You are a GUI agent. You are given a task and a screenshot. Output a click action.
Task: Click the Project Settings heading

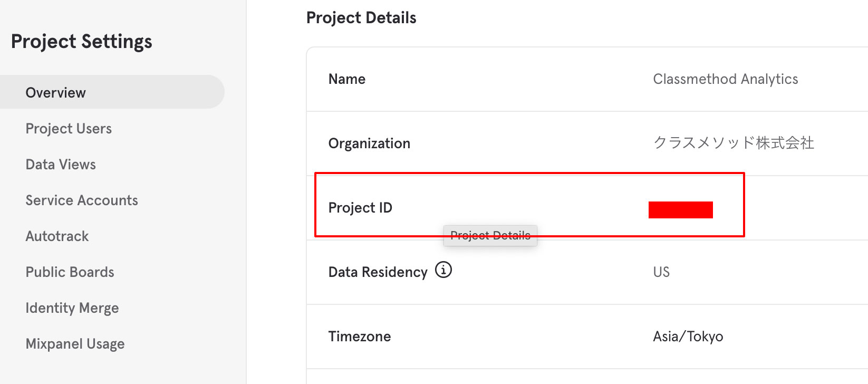[82, 41]
